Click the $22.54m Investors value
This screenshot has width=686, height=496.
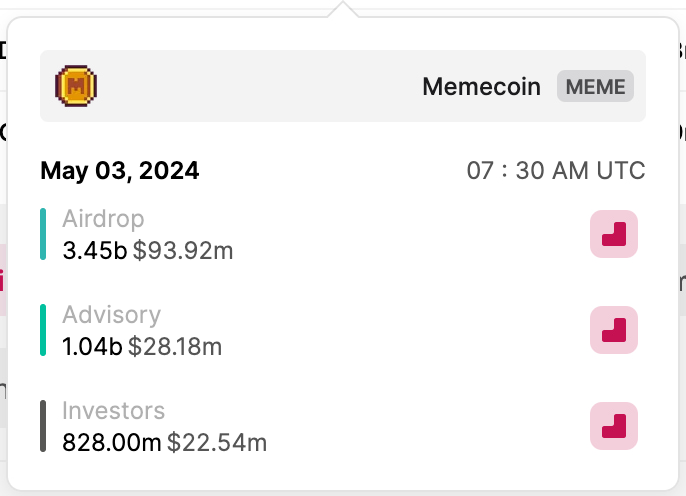click(217, 442)
